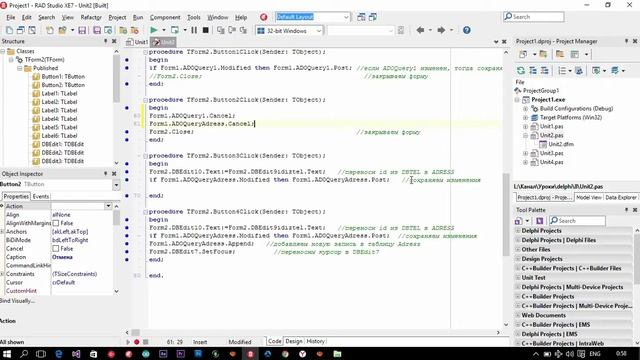Open the Edge browser from the taskbar

pos(58,354)
